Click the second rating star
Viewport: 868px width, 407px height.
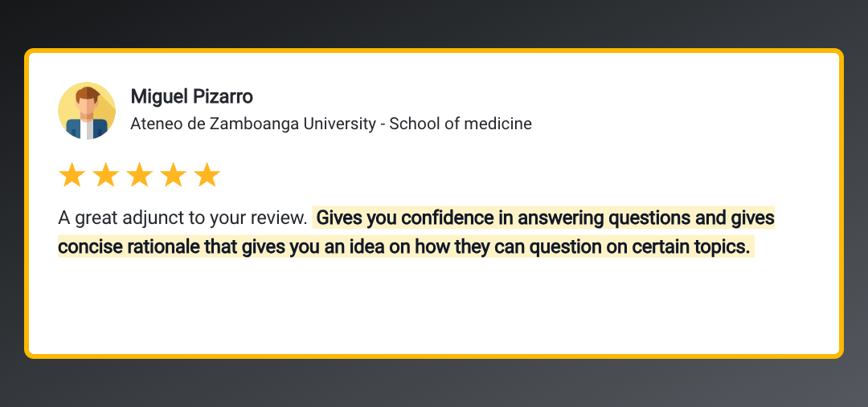106,175
